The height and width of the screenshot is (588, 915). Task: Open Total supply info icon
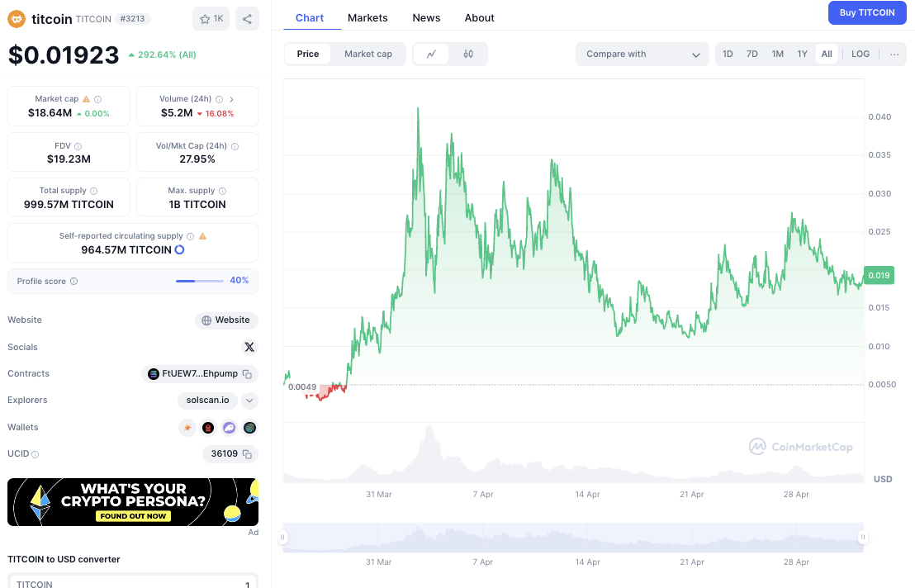coord(94,191)
